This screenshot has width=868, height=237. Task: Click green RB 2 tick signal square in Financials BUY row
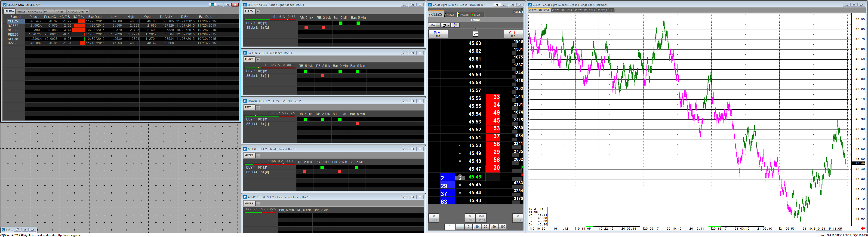tap(323, 119)
